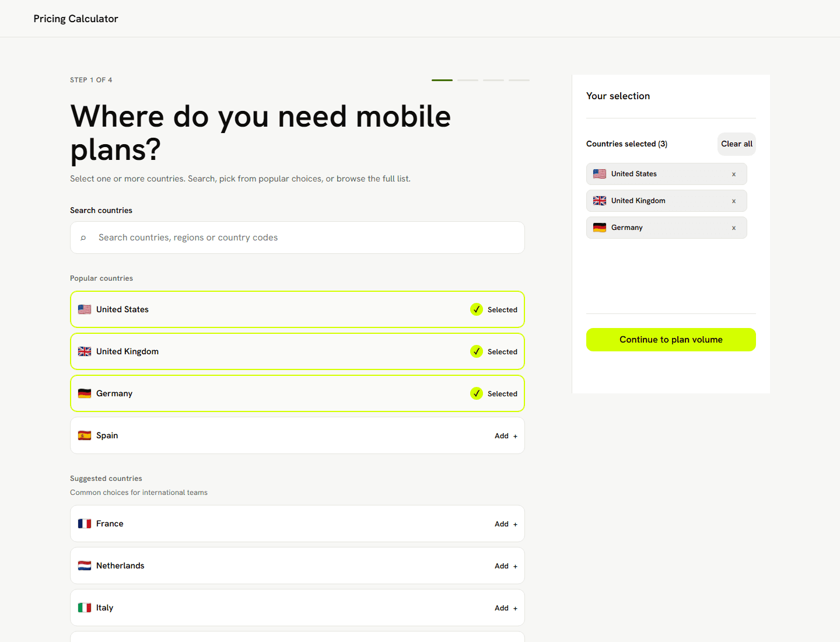Add Spain to the selection
This screenshot has height=642, width=840.
(506, 436)
